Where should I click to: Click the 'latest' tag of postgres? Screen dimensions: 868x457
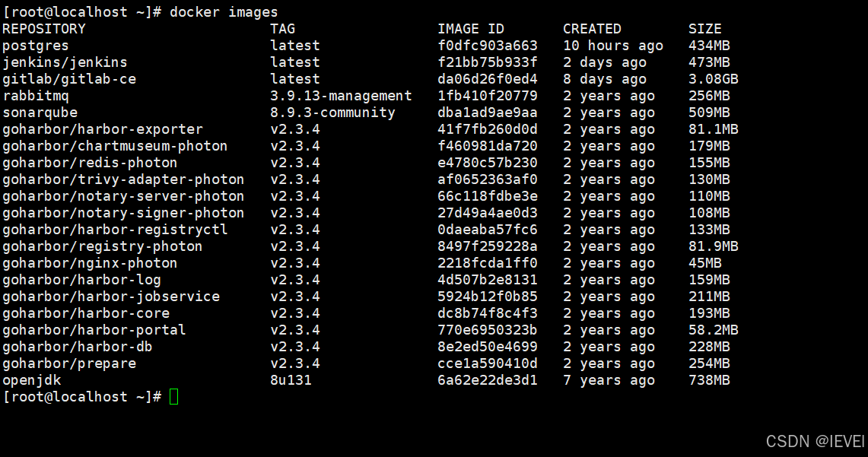click(x=295, y=46)
